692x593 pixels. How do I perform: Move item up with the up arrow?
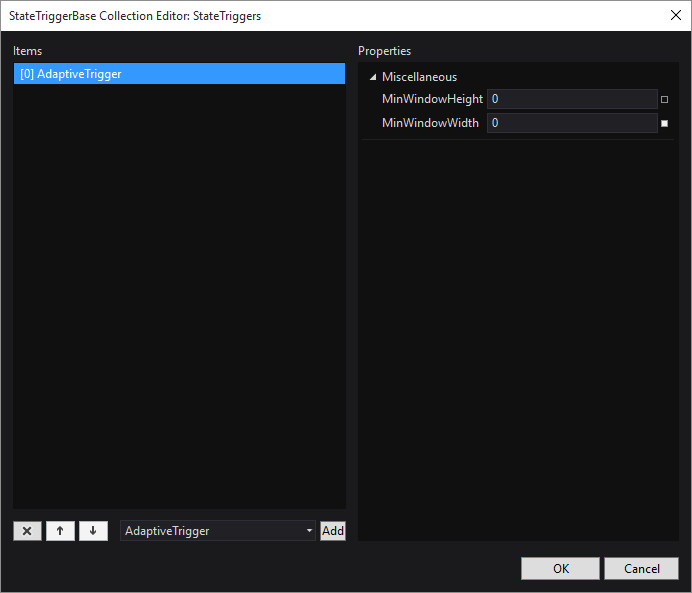tap(60, 531)
